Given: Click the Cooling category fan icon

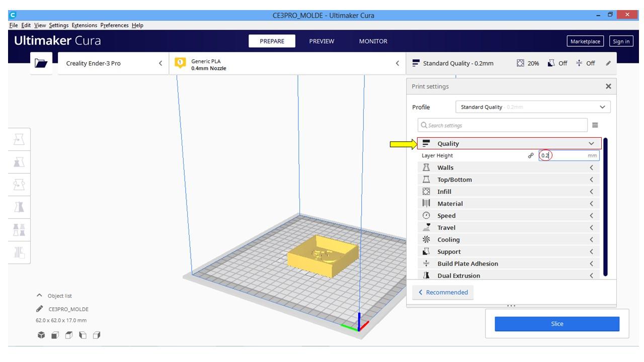Looking at the screenshot, I should point(427,240).
